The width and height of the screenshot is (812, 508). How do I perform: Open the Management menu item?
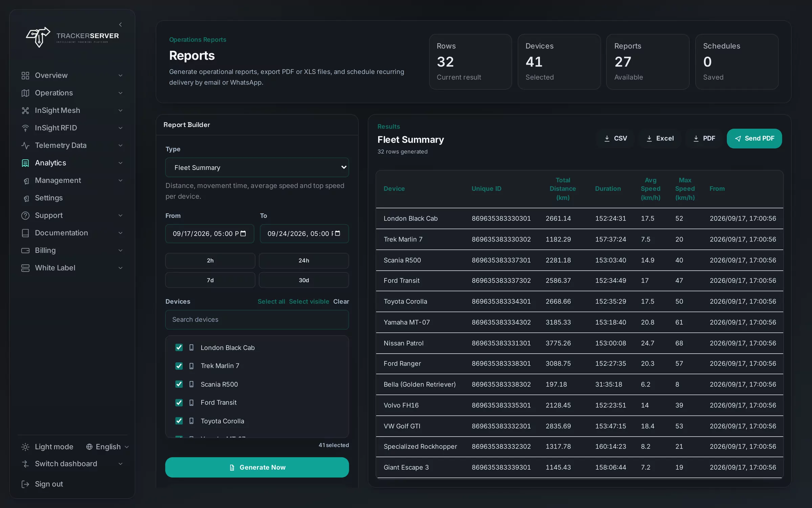pos(72,181)
